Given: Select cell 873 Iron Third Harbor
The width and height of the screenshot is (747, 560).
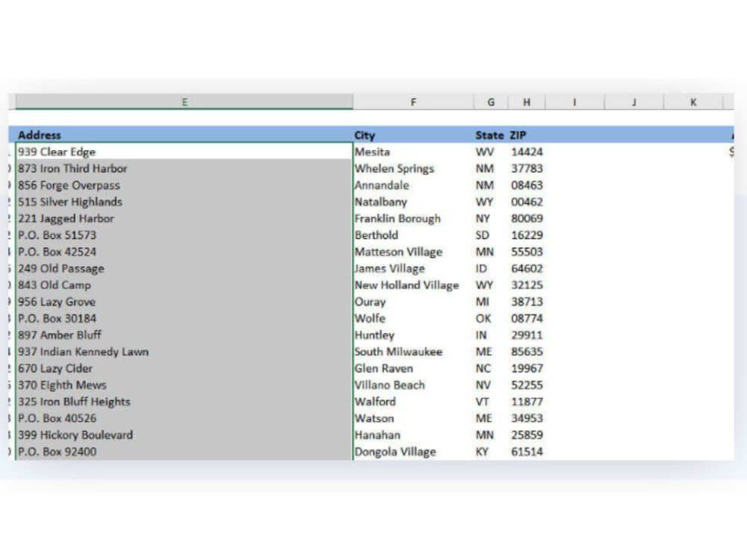Looking at the screenshot, I should 185,168.
